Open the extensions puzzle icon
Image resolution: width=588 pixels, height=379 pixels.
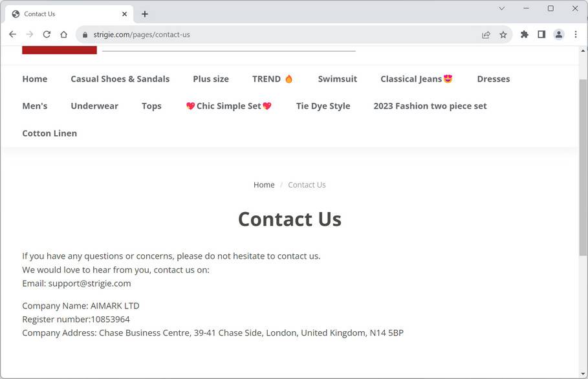[525, 34]
